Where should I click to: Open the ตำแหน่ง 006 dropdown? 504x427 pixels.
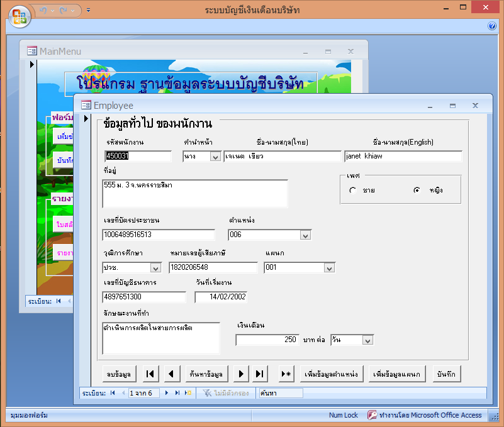coord(305,235)
